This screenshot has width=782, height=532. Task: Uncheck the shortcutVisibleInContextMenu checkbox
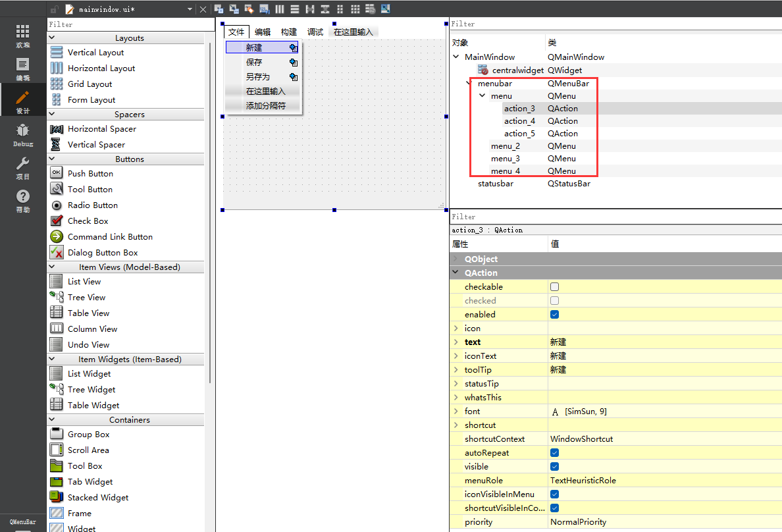[554, 508]
